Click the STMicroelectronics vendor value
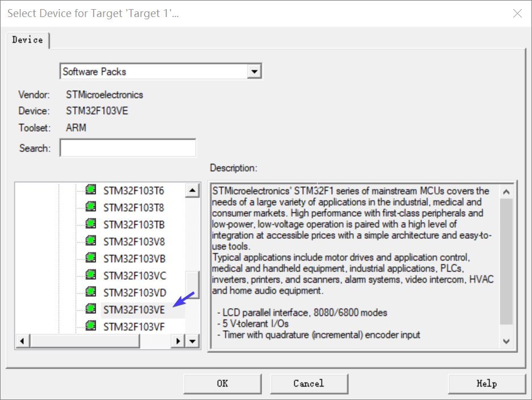This screenshot has width=532, height=400. [104, 95]
